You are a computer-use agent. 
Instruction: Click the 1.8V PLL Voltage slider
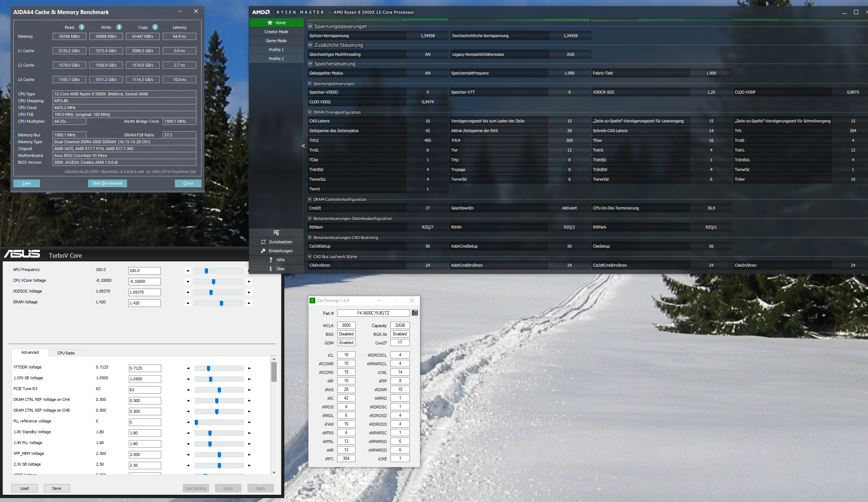click(219, 444)
